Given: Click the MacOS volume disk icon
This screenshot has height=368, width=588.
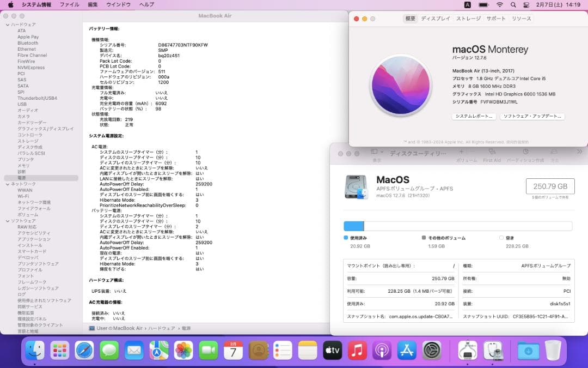Looking at the screenshot, I should (357, 186).
